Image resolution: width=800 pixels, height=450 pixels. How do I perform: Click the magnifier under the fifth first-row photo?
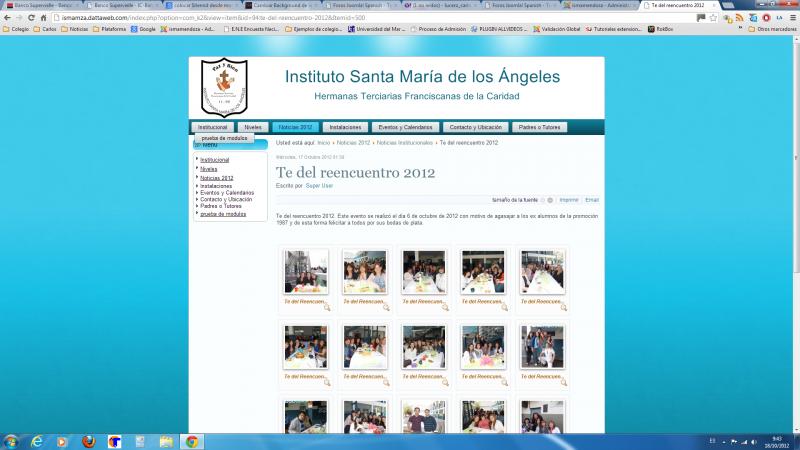563,307
